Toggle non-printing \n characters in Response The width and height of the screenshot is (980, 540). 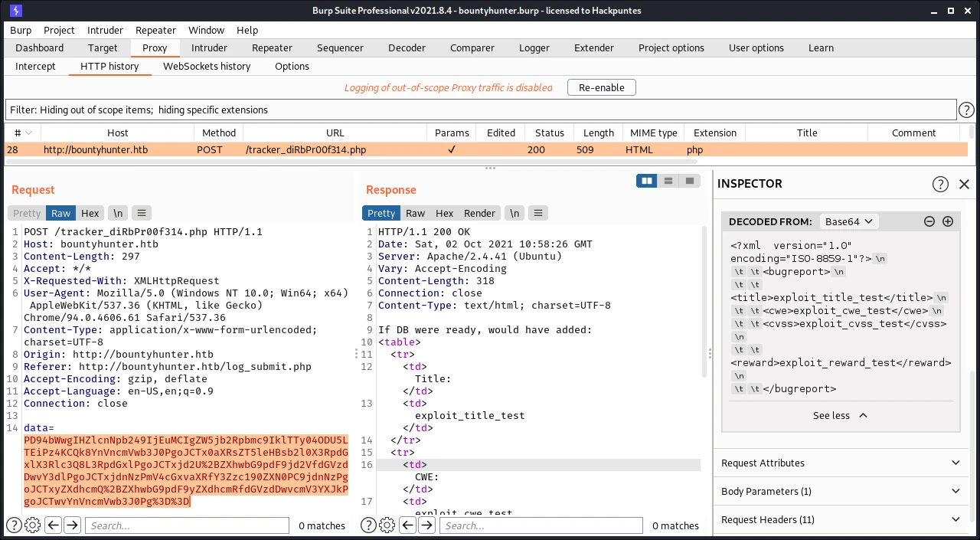(514, 213)
